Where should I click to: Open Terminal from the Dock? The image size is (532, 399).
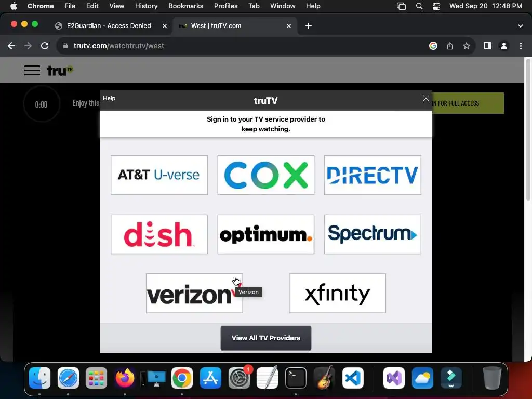[x=296, y=378]
